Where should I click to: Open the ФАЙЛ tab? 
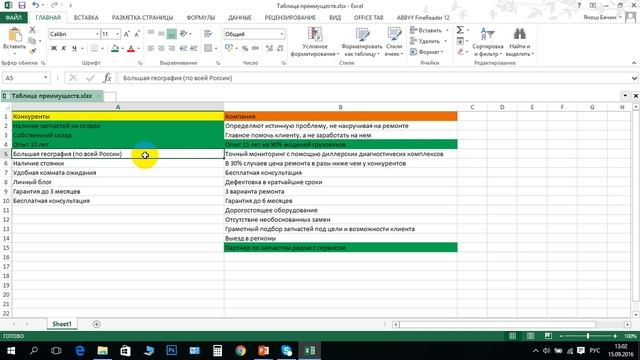tap(13, 18)
